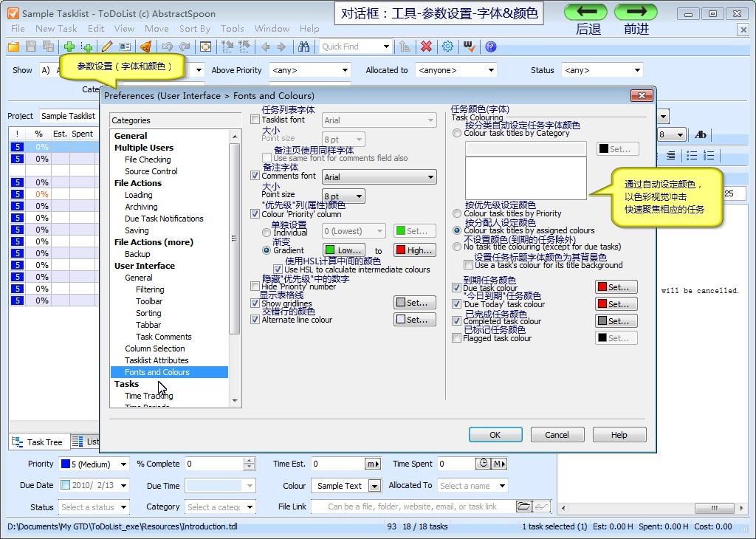
Task: Click the binoculars Find Tasks icon
Action: point(303,47)
